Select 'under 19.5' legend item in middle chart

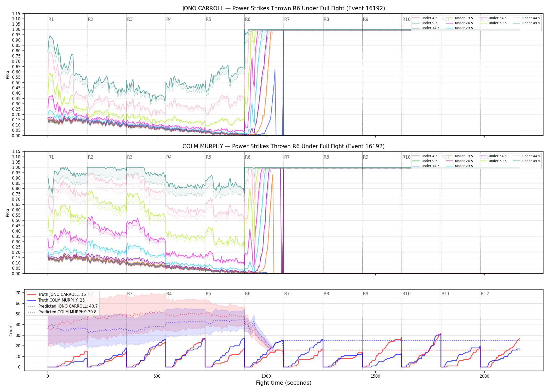pyautogui.click(x=460, y=156)
